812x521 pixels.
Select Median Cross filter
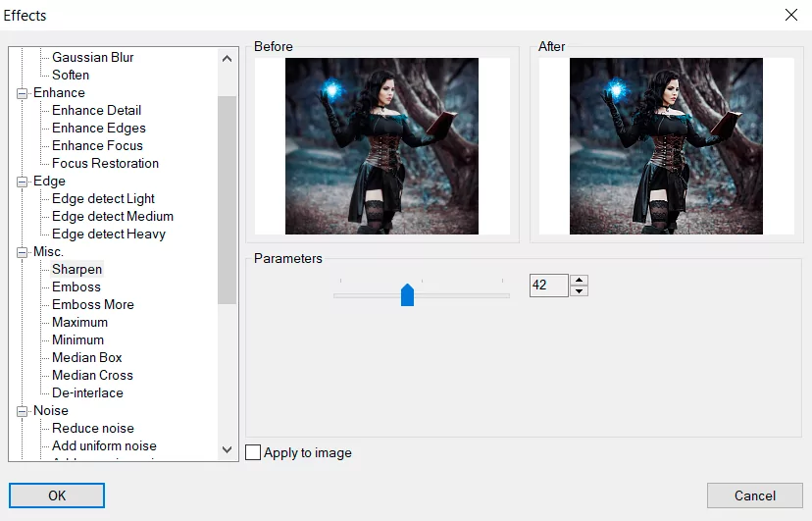pyautogui.click(x=92, y=375)
